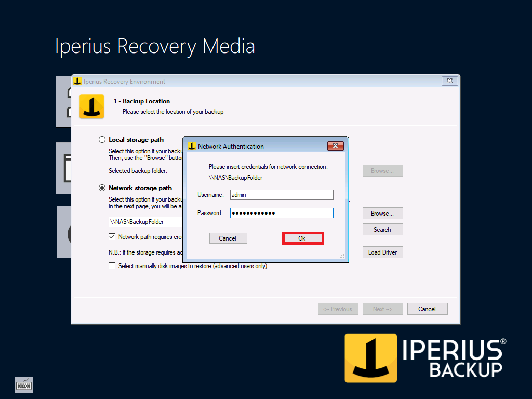Screen dimensions: 532x399
Task: Click the Username field containing admin
Action: (282, 195)
